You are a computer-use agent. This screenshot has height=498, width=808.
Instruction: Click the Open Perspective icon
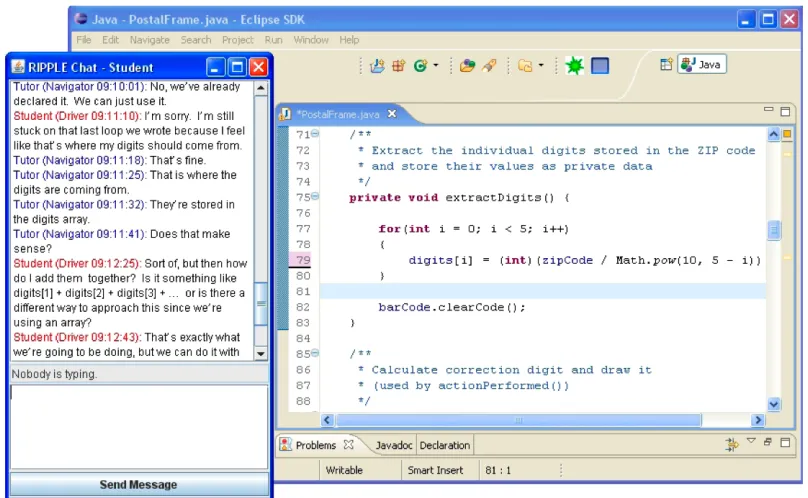pos(666,64)
